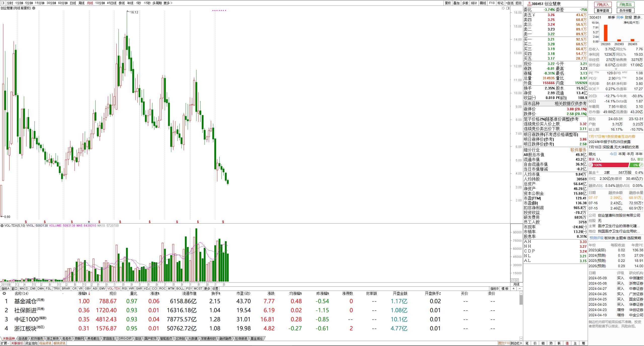Select the 势 trend view button
This screenshot has height=346, width=644.
[x=551, y=343]
